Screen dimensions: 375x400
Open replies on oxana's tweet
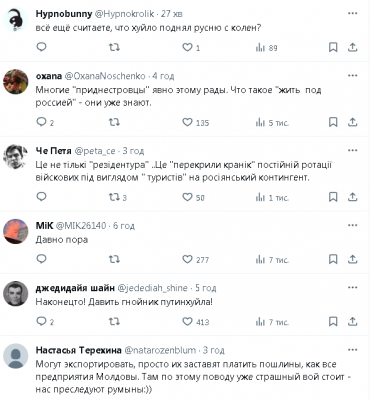[x=41, y=122]
